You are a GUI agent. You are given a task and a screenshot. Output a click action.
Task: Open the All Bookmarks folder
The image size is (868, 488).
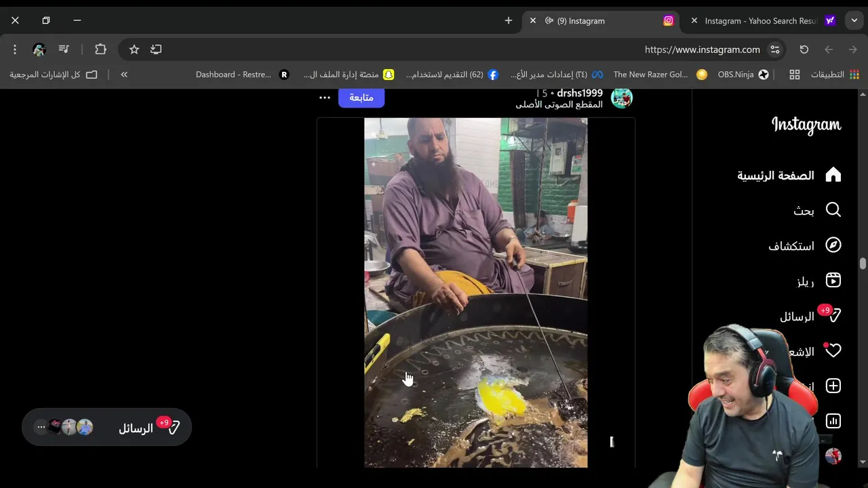[53, 75]
